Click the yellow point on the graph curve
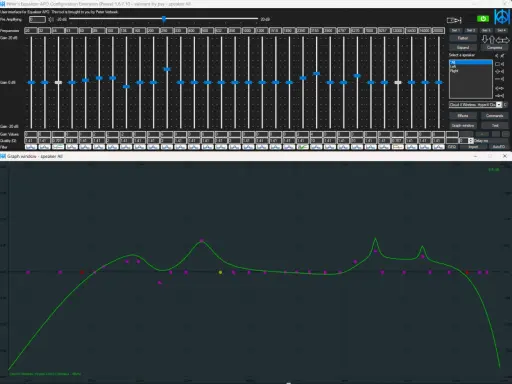 pos(220,272)
